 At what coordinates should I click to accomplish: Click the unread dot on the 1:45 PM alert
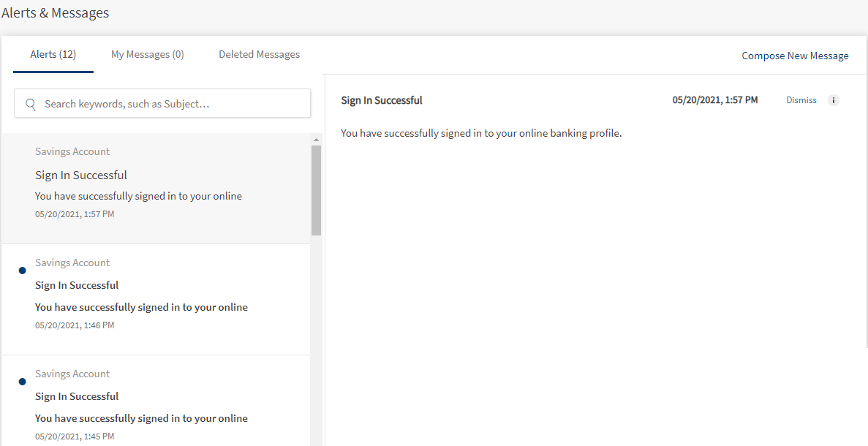tap(22, 382)
